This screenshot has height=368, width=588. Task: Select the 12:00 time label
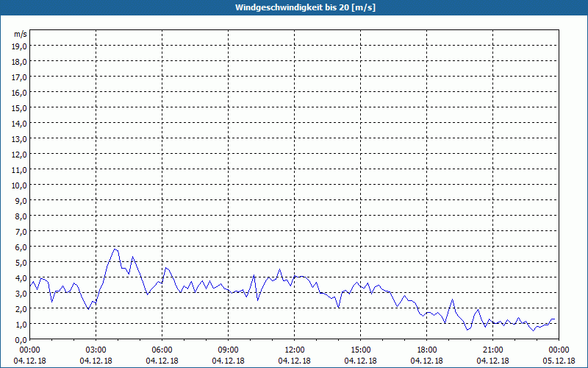(x=295, y=350)
